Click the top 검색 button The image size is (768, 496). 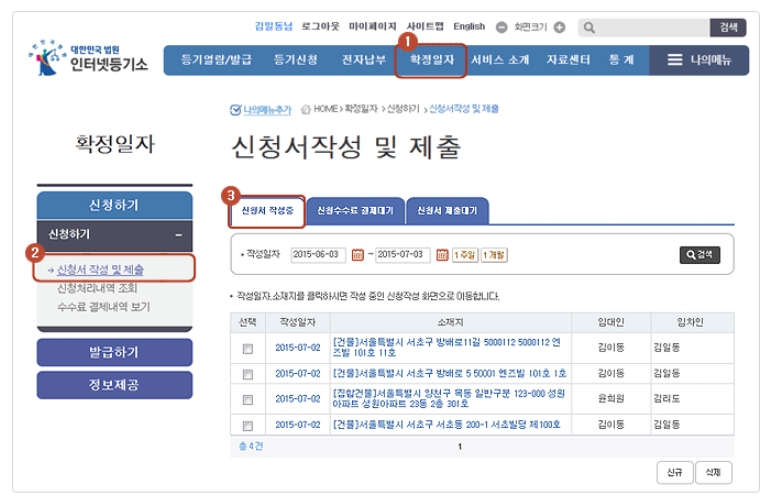coord(728,27)
